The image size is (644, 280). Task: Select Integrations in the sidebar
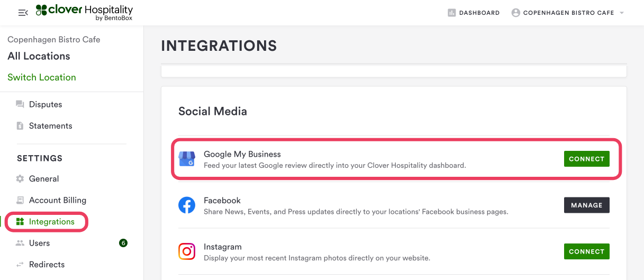point(51,222)
